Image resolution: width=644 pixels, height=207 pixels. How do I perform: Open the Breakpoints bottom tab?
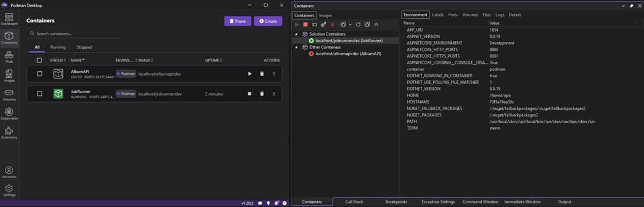(396, 202)
